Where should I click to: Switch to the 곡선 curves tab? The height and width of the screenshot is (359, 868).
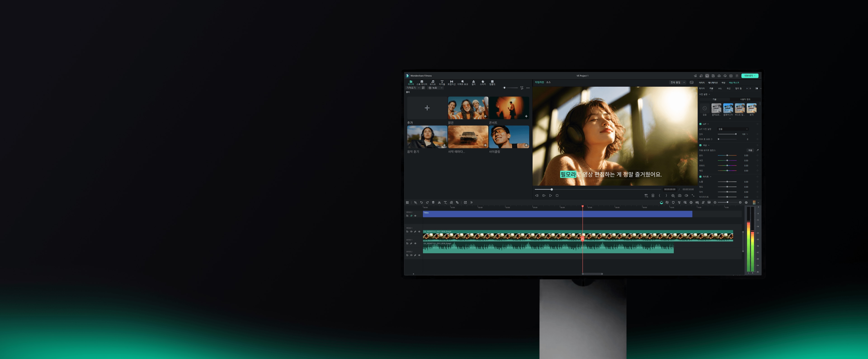pyautogui.click(x=729, y=89)
